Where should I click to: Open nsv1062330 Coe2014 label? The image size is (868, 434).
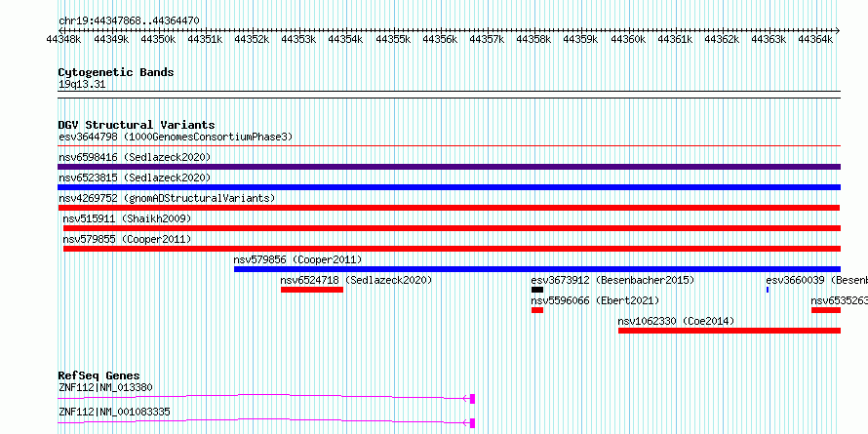[x=676, y=321]
